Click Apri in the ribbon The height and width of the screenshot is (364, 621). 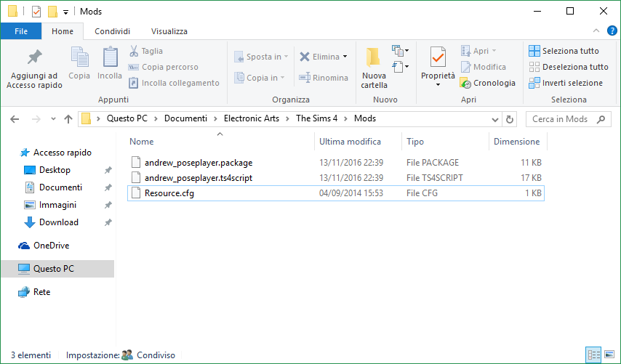(478, 51)
